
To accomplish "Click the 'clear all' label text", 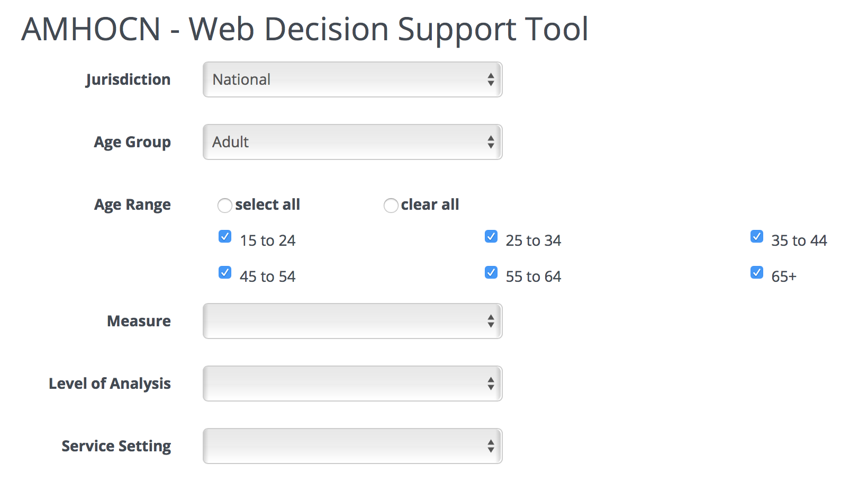I will pyautogui.click(x=430, y=204).
